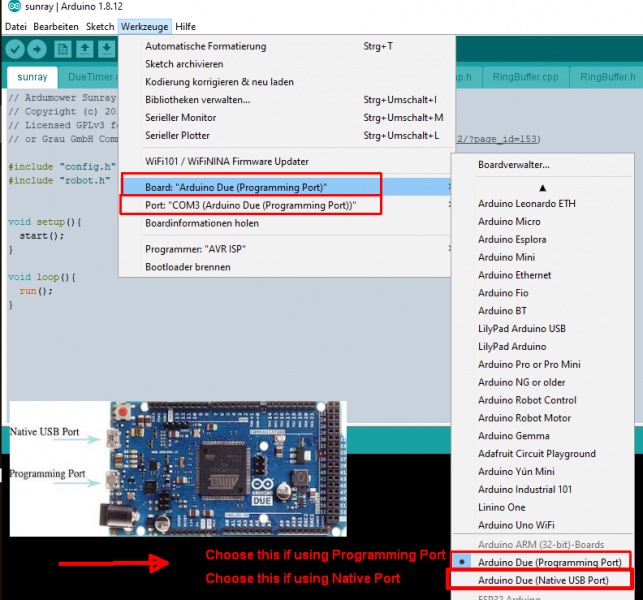Select LilyPad Arduino board
The image size is (643, 600).
[543, 347]
